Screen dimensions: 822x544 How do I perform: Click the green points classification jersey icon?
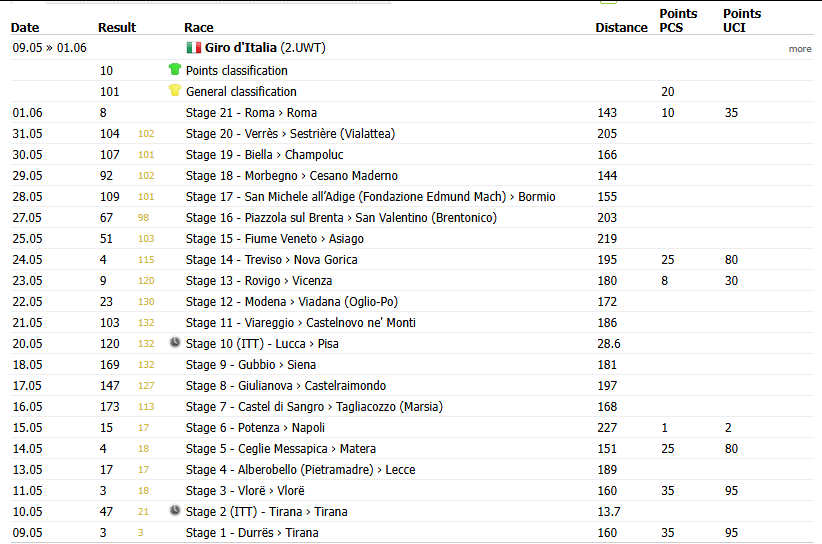pos(175,69)
